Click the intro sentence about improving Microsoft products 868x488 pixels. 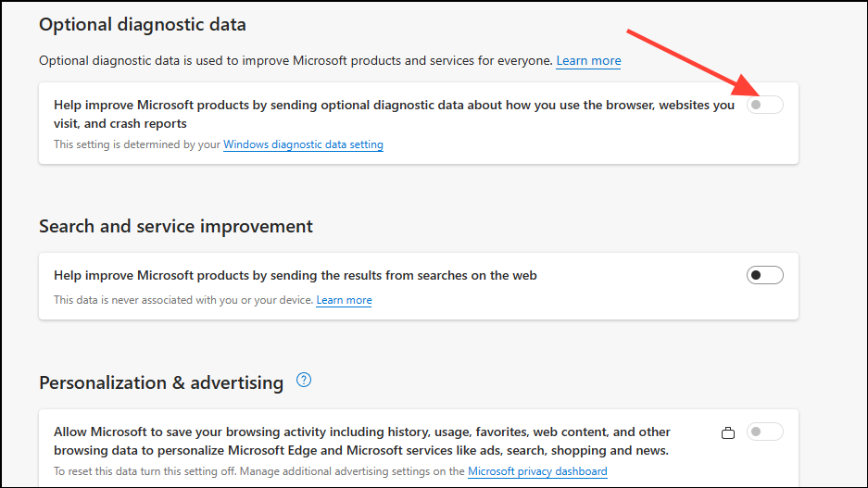pos(296,61)
